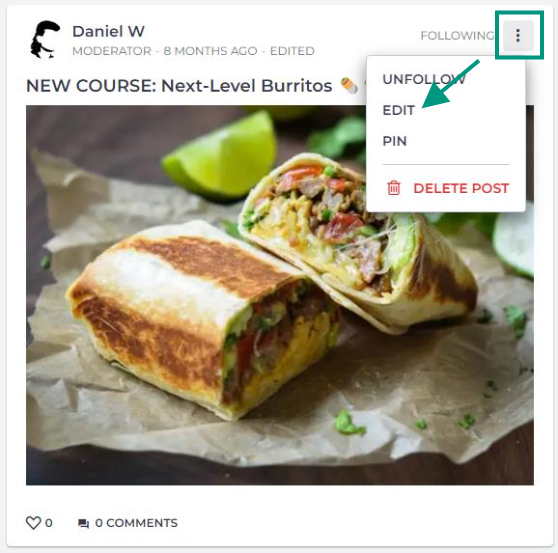Click Daniel W's profile avatar
Image resolution: width=558 pixels, height=553 pixels.
click(46, 39)
